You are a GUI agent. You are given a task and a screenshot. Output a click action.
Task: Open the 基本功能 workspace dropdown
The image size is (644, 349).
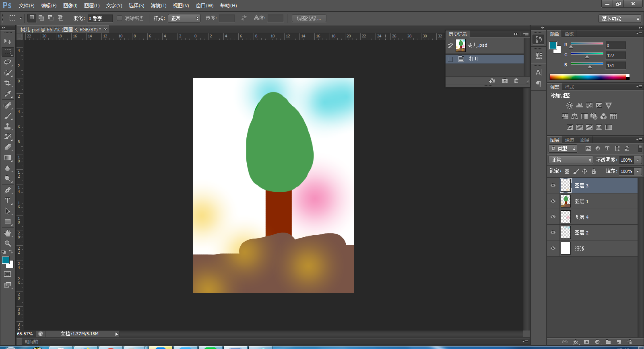pyautogui.click(x=619, y=19)
